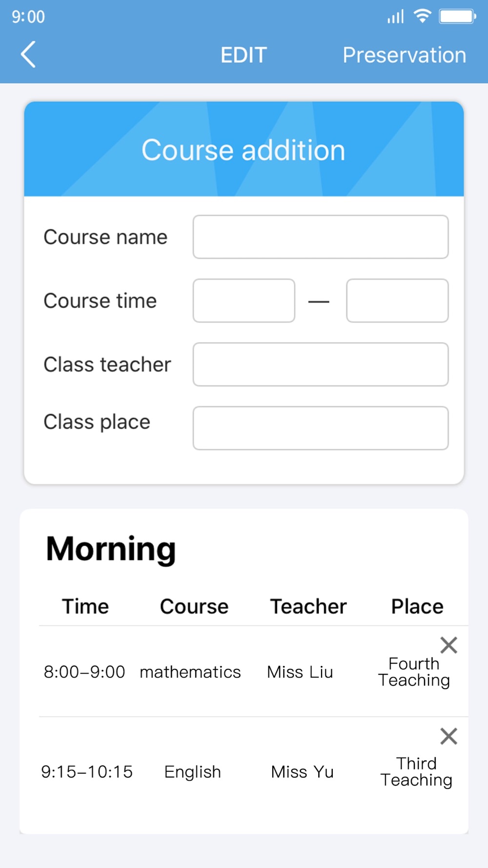The height and width of the screenshot is (868, 488).
Task: Tap the EDIT page title
Action: (244, 55)
